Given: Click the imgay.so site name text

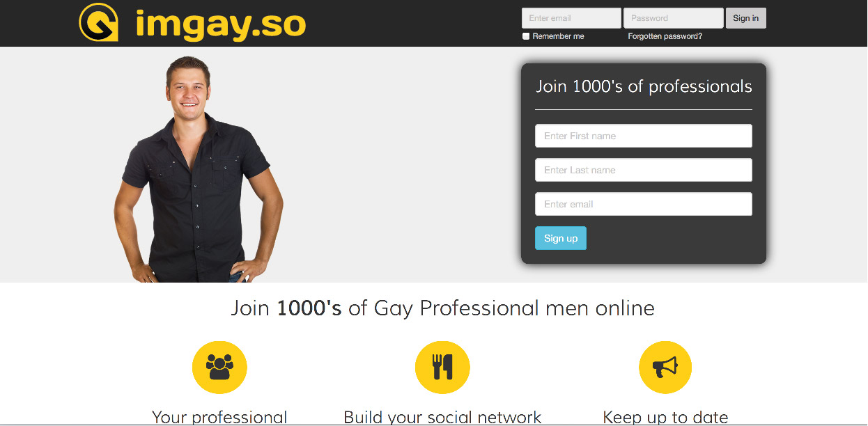Looking at the screenshot, I should pyautogui.click(x=221, y=24).
